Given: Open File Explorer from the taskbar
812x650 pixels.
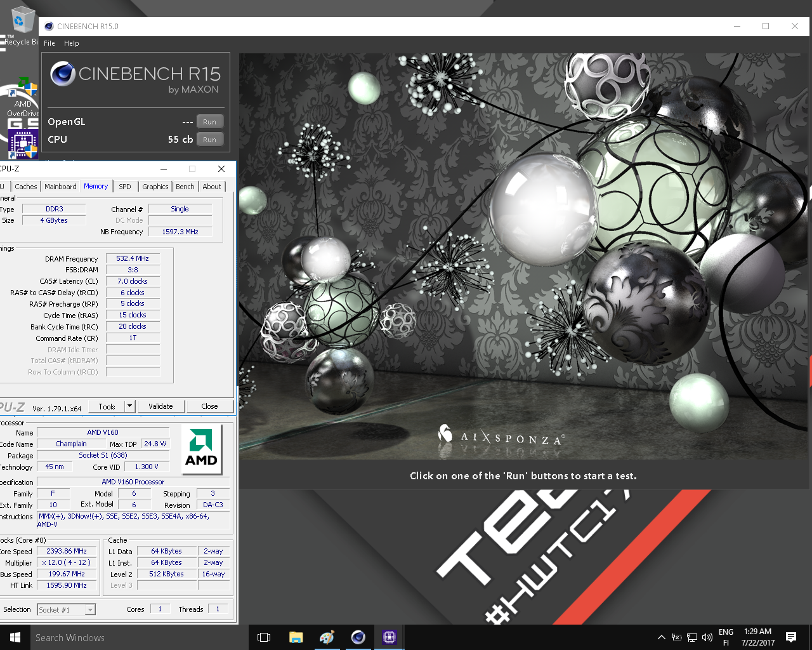Looking at the screenshot, I should (x=296, y=637).
